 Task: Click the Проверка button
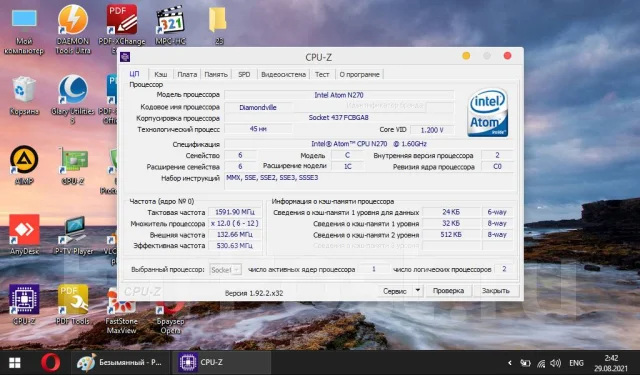click(448, 291)
